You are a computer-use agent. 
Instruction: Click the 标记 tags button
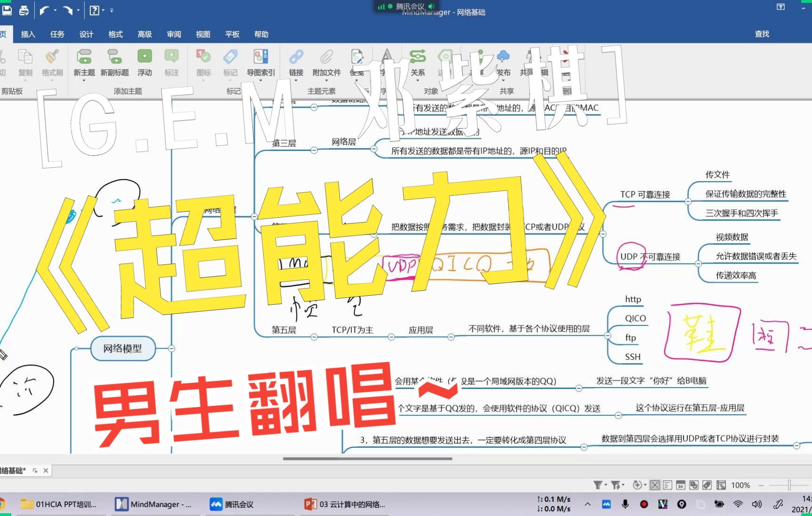tap(230, 63)
